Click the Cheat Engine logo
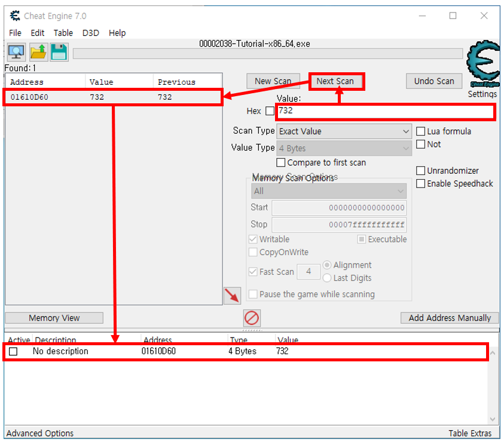 (483, 64)
